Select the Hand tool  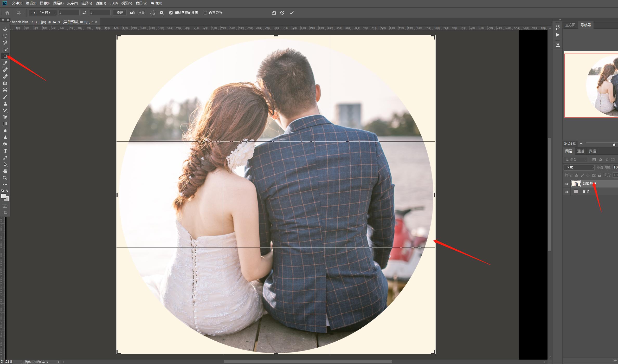5,171
